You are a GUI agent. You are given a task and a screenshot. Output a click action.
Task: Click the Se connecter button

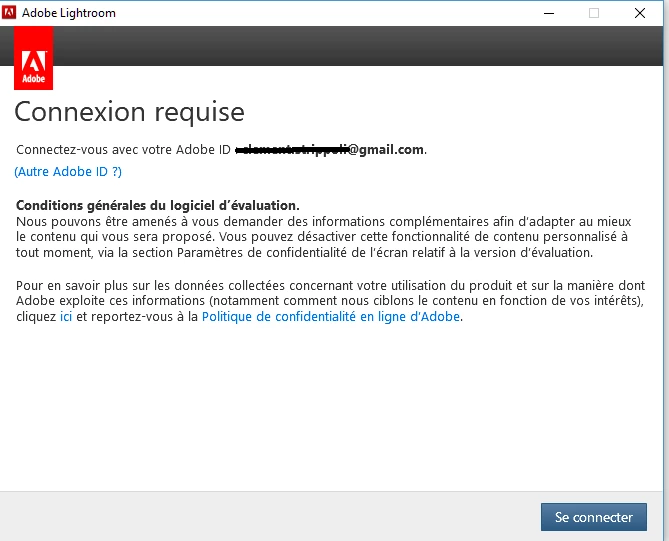(x=593, y=517)
